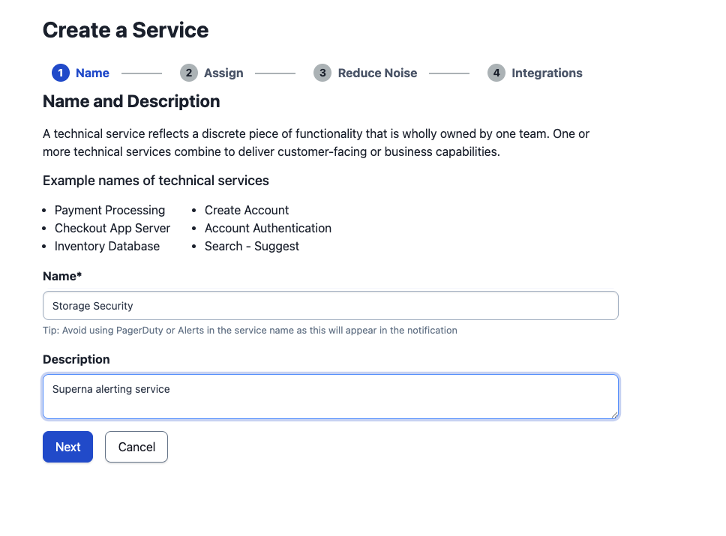Cancel the service creation
Viewport: 726px width, 536px height.
click(x=137, y=447)
